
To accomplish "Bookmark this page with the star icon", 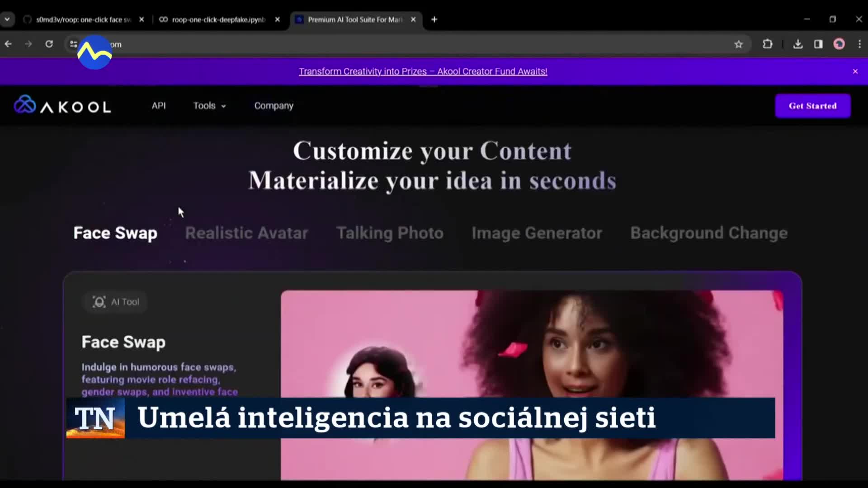I will pyautogui.click(x=739, y=44).
